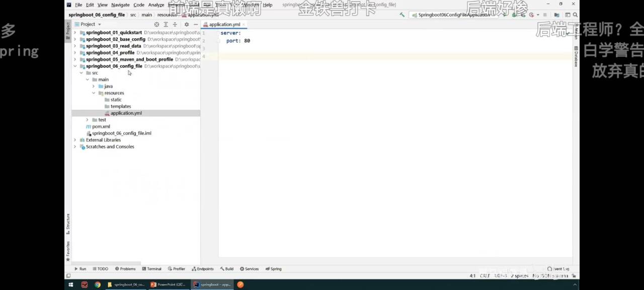644x290 pixels.
Task: Open the Spring tool window
Action: point(274,269)
